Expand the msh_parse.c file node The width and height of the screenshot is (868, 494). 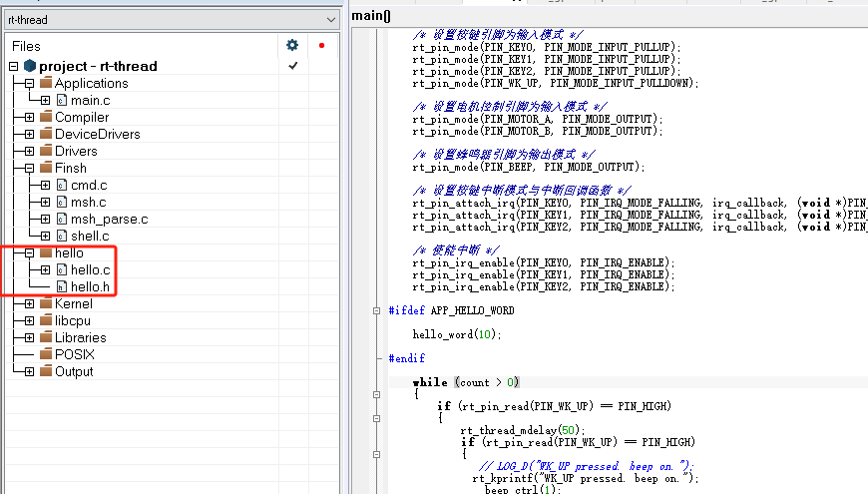(x=45, y=220)
